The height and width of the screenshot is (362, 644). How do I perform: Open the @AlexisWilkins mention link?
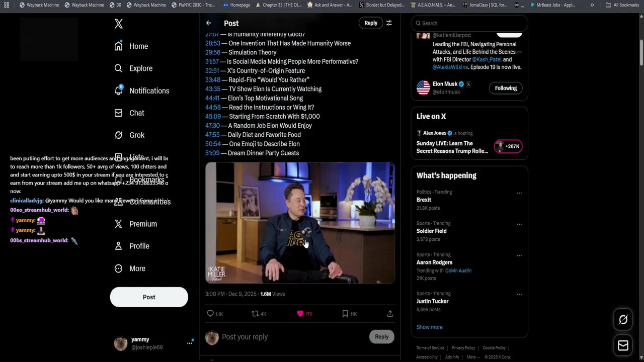pyautogui.click(x=450, y=67)
